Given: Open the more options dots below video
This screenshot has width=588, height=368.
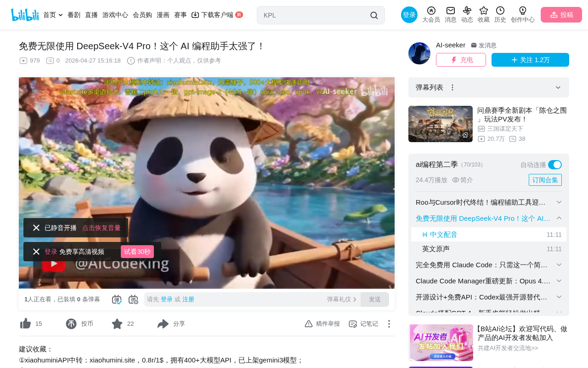Looking at the screenshot, I should click(389, 324).
